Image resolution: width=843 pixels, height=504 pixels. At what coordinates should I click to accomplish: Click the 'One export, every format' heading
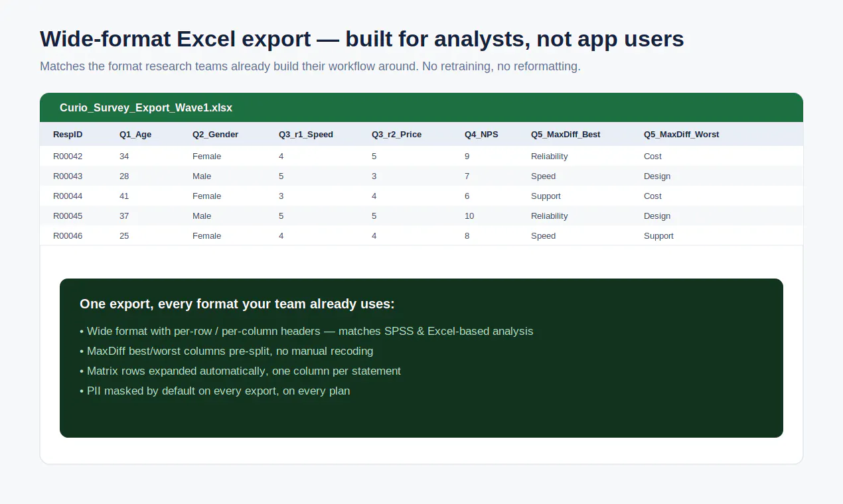tap(237, 304)
